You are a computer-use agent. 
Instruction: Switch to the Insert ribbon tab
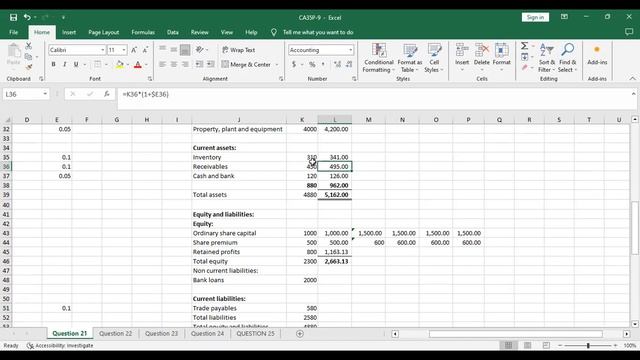pyautogui.click(x=69, y=32)
